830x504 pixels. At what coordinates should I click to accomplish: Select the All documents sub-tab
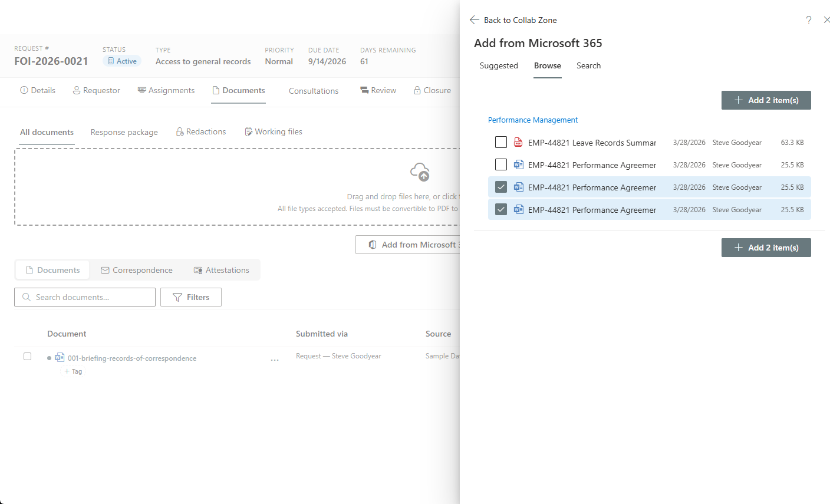47,133
